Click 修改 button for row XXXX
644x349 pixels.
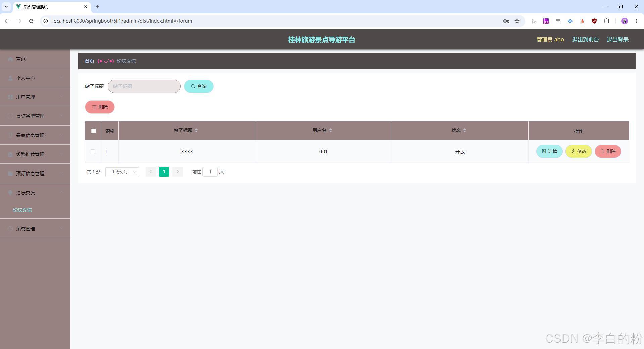click(x=579, y=151)
